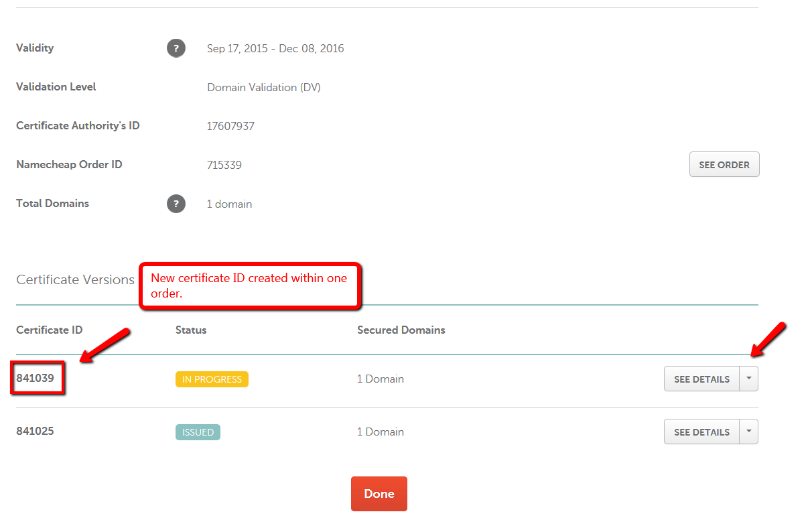Select certificate ID 841025
The height and width of the screenshot is (522, 812).
pos(35,431)
